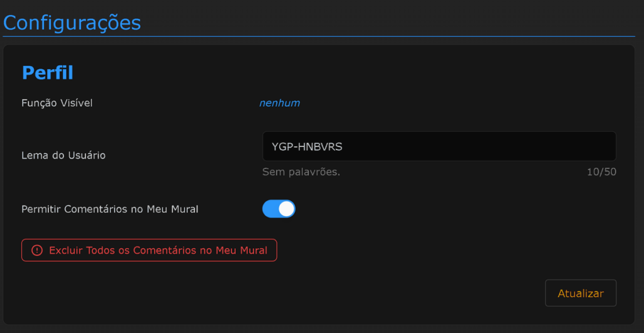Click the 'nenhum' visible role link

279,103
